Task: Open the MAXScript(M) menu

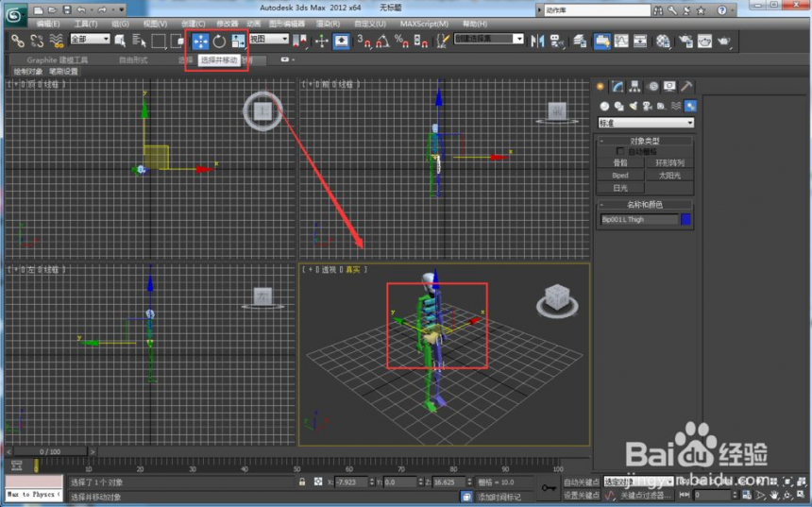Action: (424, 24)
